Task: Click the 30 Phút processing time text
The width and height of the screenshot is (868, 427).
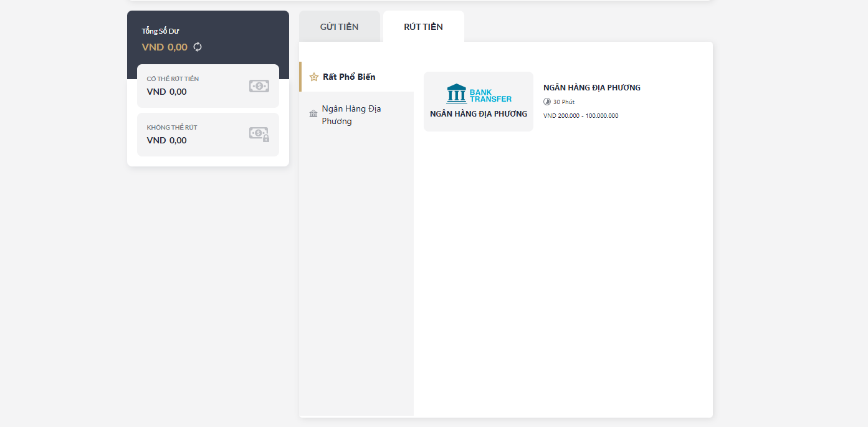Action: [564, 102]
